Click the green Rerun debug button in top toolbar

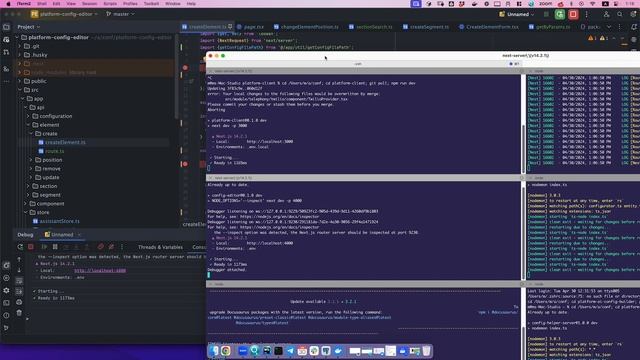click(560, 14)
